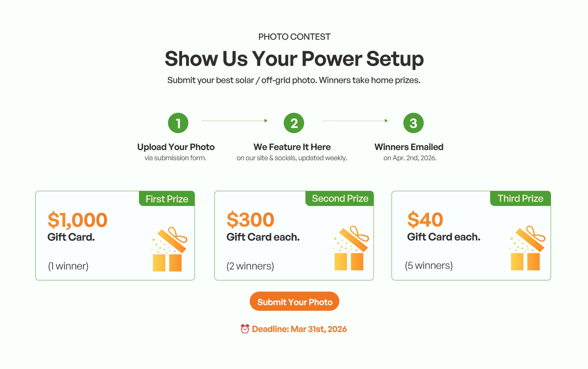Click the step 3 green circle icon
Image resolution: width=588 pixels, height=369 pixels.
coord(413,123)
